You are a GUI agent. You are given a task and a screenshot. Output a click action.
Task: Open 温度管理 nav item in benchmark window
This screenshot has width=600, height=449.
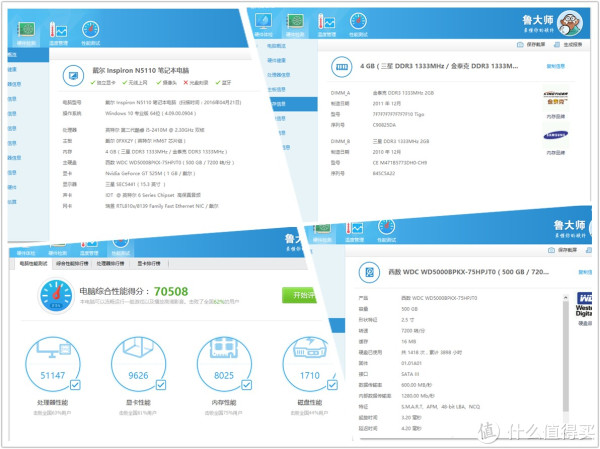[89, 249]
